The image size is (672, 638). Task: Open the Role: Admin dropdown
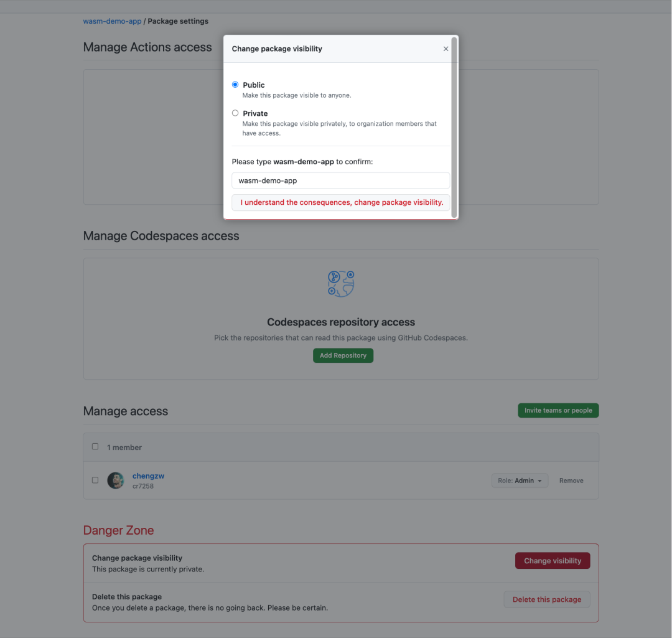click(x=520, y=481)
